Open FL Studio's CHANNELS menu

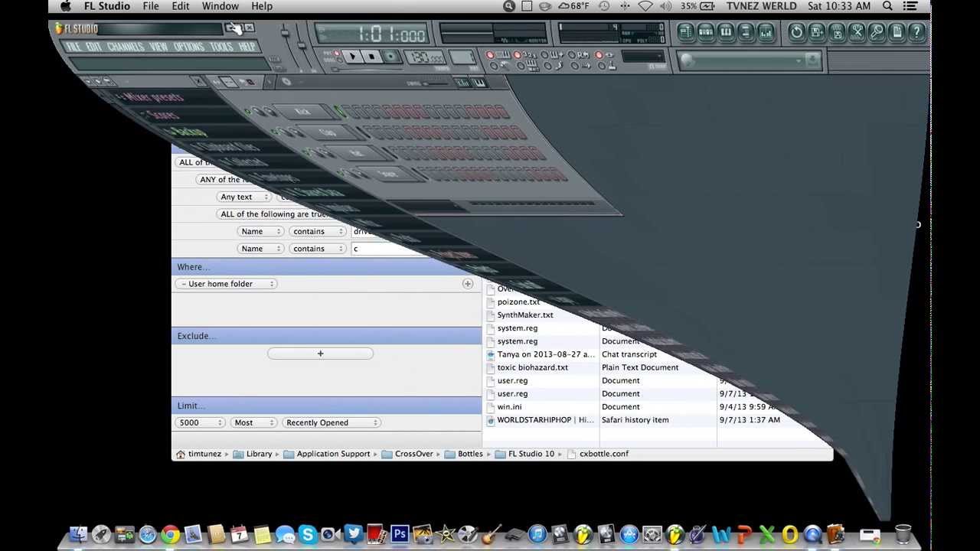[x=126, y=47]
